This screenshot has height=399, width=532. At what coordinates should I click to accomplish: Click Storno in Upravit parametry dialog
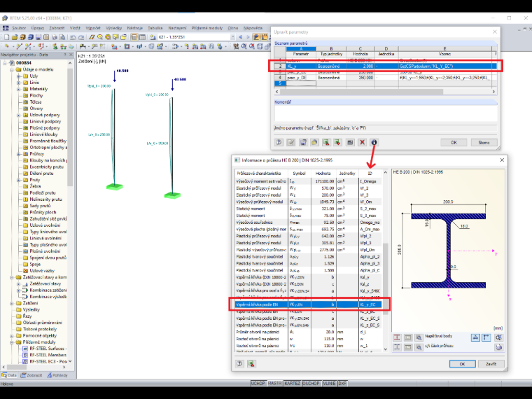pos(484,143)
